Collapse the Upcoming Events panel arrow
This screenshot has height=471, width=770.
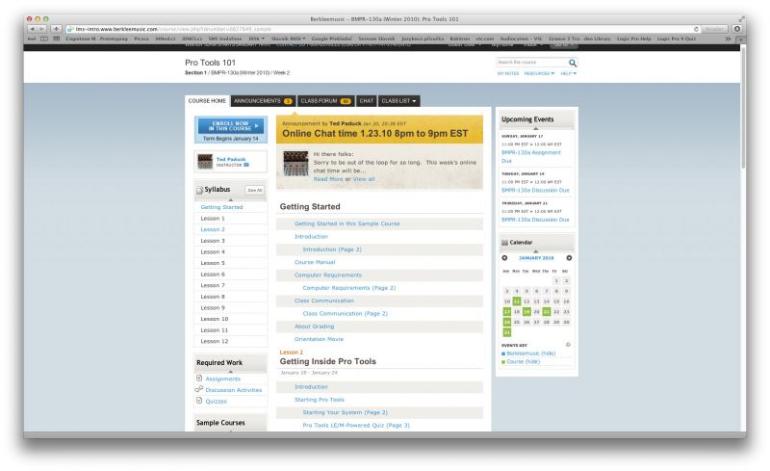[x=536, y=129]
